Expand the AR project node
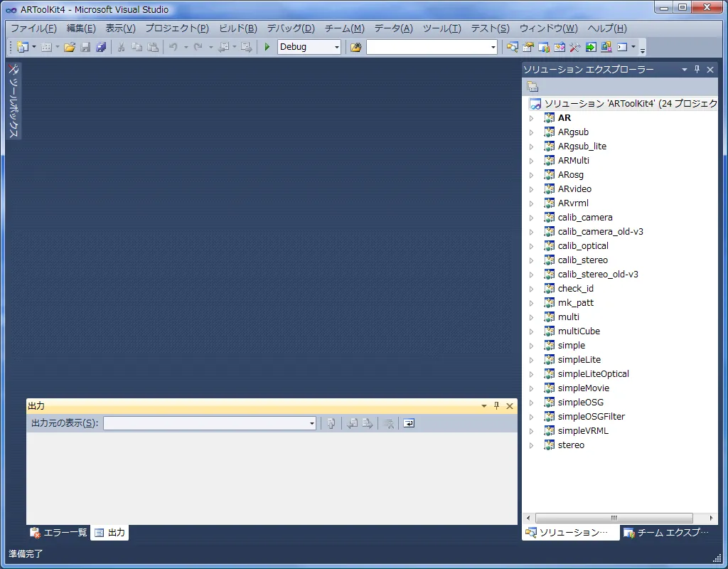 point(532,118)
